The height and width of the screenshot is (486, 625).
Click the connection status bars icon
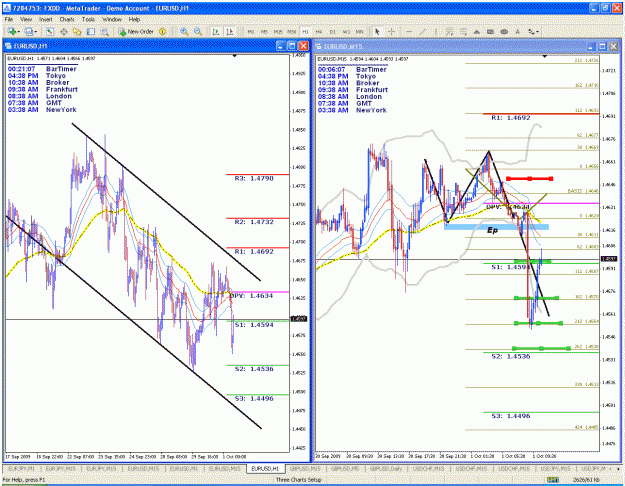point(552,480)
